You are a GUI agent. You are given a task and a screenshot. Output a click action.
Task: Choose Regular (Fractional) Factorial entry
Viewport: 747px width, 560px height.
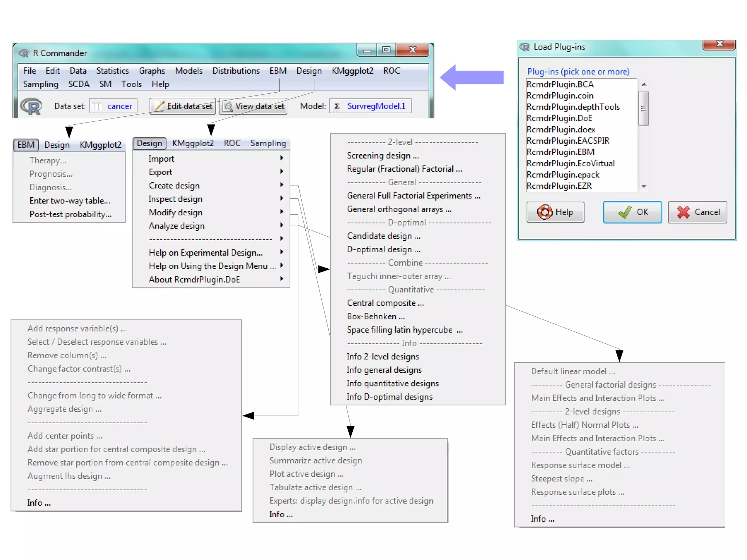[x=405, y=169]
